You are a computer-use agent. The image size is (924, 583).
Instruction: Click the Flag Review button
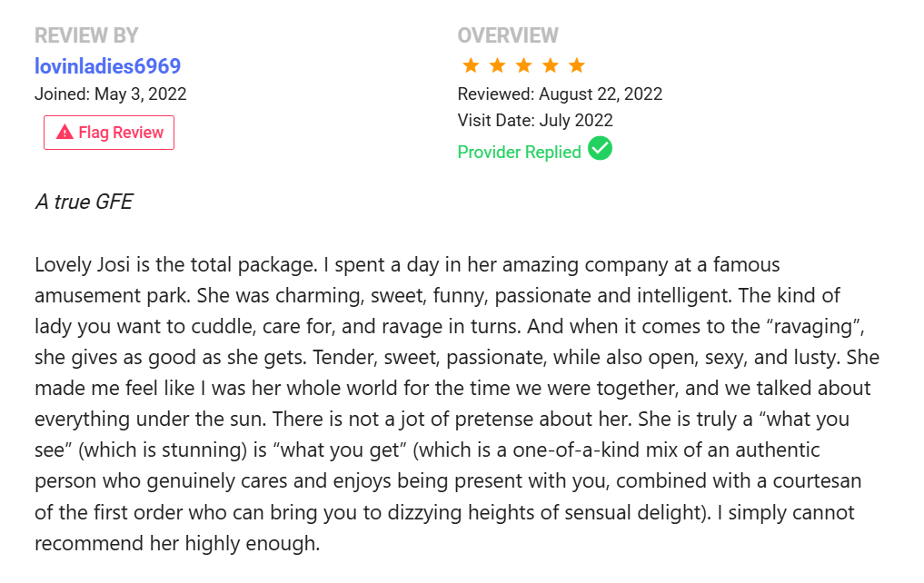point(109,133)
